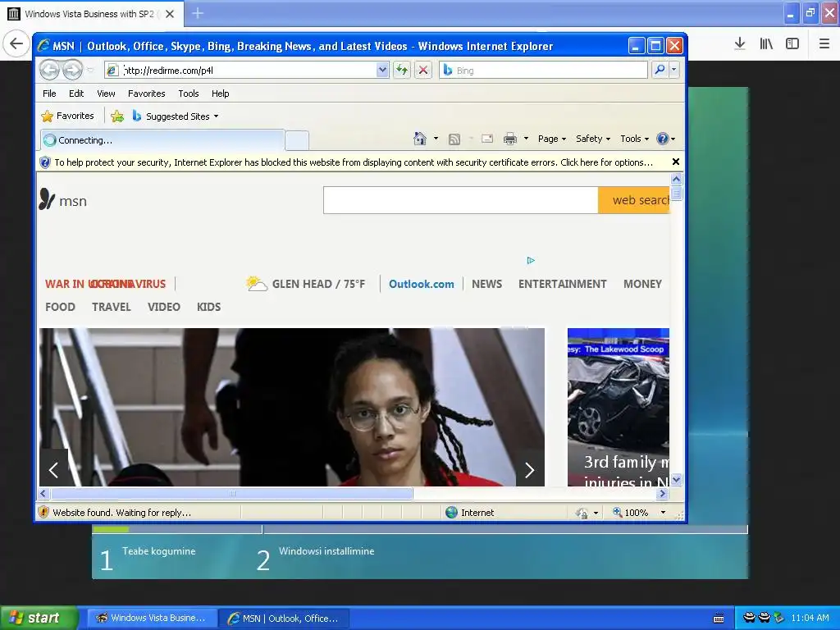Image resolution: width=840 pixels, height=630 pixels.
Task: Click the Home icon in command bar
Action: click(x=420, y=139)
